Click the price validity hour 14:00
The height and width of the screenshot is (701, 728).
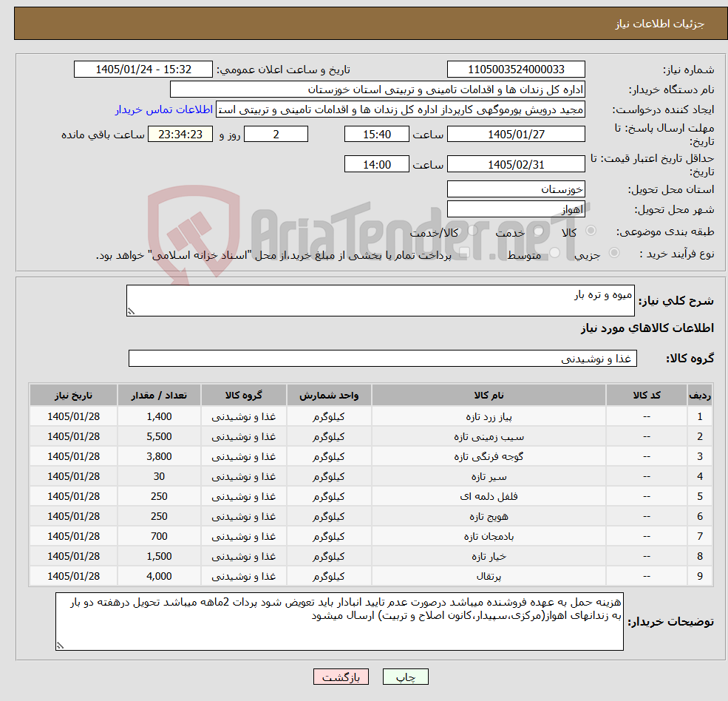click(376, 164)
